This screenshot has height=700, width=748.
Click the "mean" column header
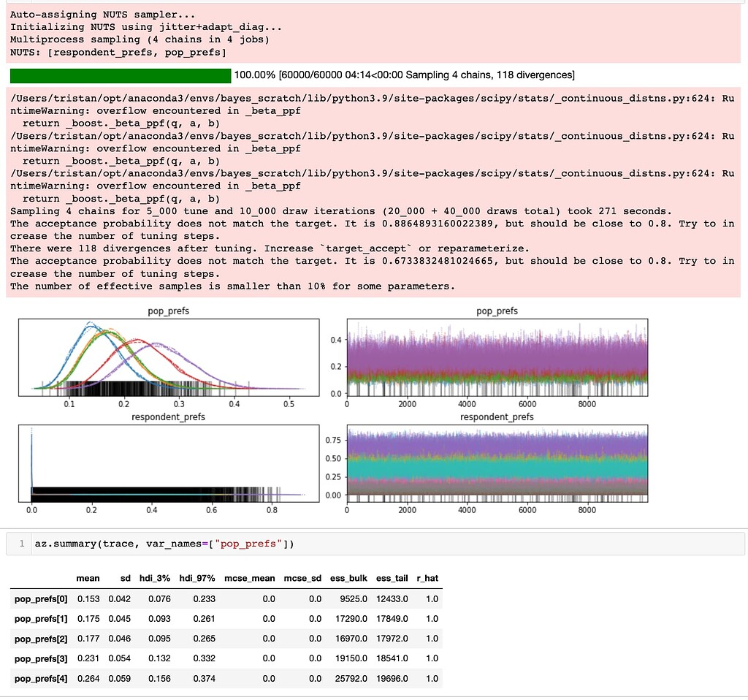[88, 578]
